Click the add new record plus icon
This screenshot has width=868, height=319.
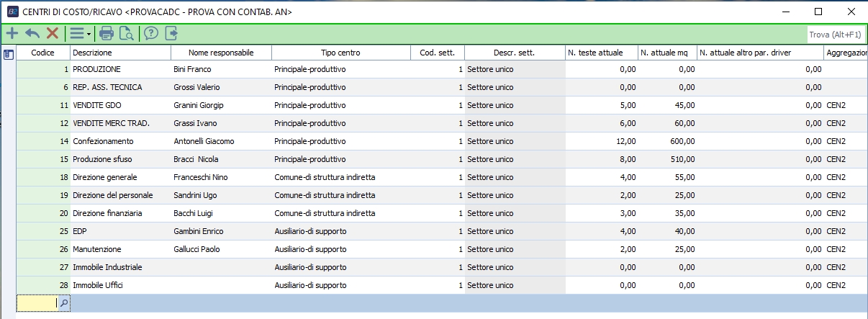pyautogui.click(x=12, y=33)
